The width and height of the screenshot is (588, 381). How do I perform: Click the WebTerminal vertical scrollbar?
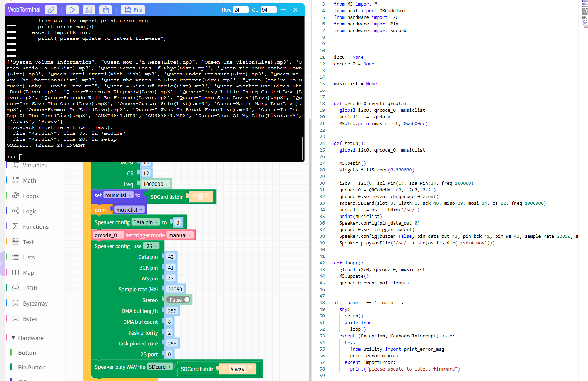[x=302, y=148]
